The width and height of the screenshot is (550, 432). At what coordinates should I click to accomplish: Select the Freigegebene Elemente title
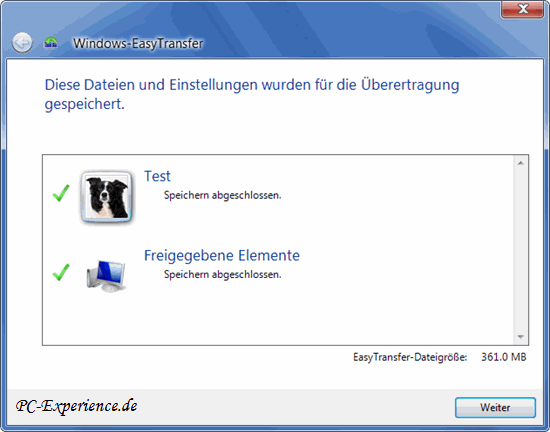click(x=222, y=255)
